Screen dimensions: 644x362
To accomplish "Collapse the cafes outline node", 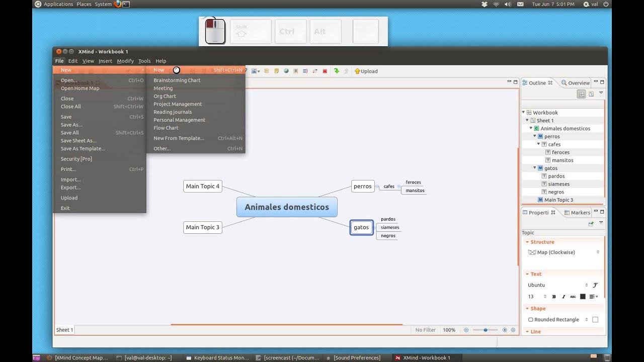I will point(538,144).
